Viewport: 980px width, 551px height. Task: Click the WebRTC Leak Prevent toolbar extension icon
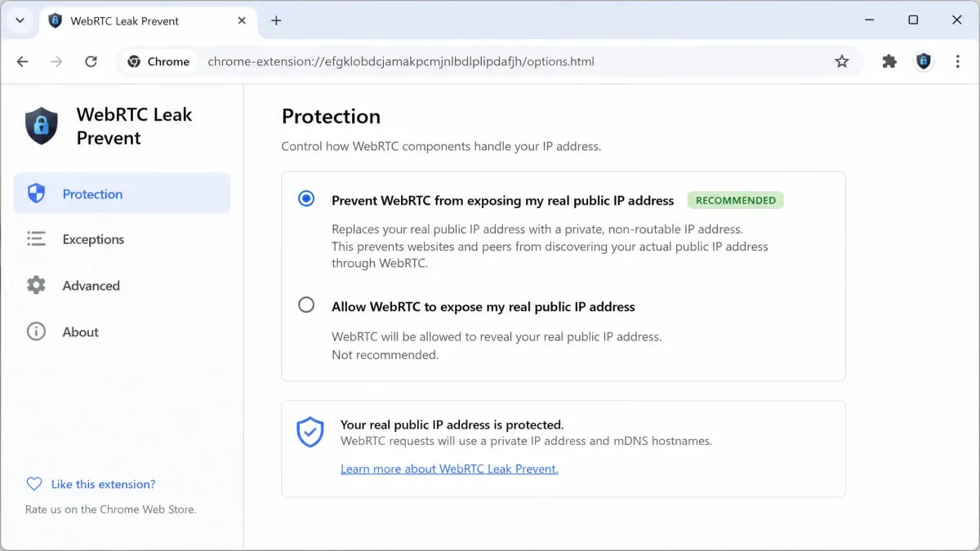(924, 61)
